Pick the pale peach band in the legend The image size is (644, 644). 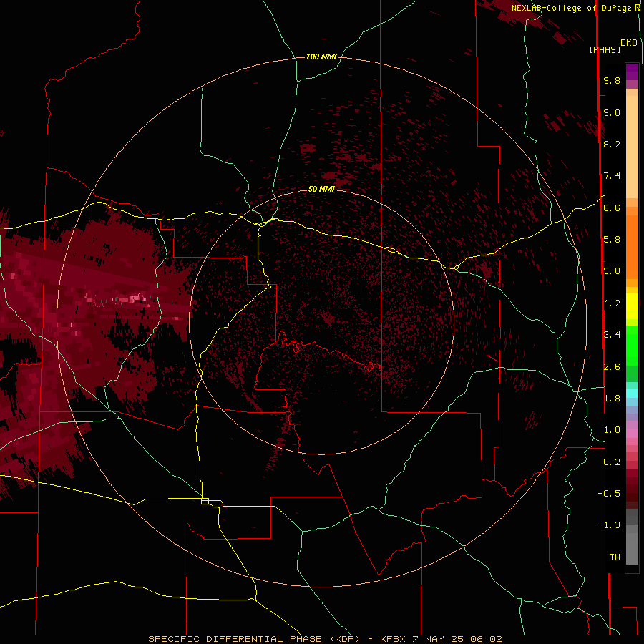tap(632, 147)
